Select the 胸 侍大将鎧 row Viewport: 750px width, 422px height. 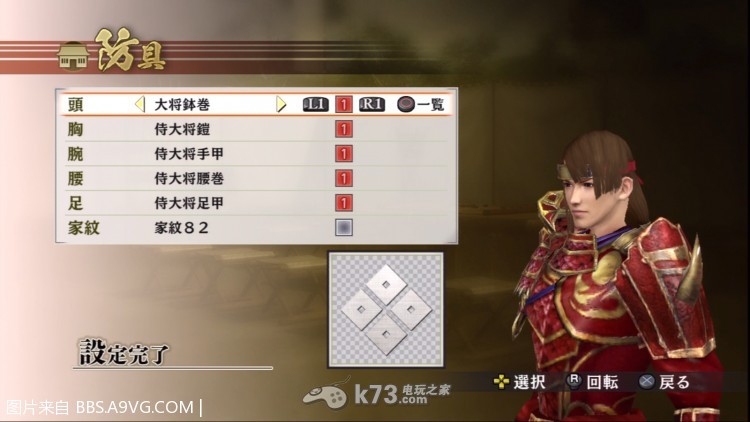pyautogui.click(x=257, y=129)
